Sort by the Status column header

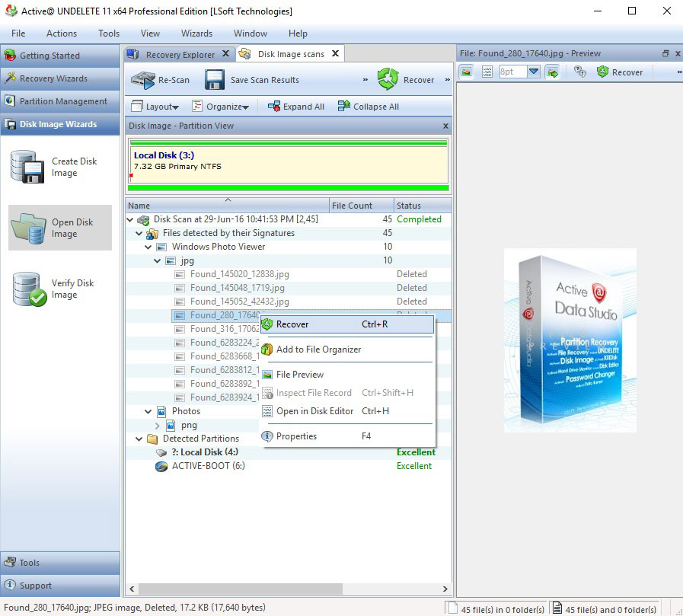click(x=423, y=205)
